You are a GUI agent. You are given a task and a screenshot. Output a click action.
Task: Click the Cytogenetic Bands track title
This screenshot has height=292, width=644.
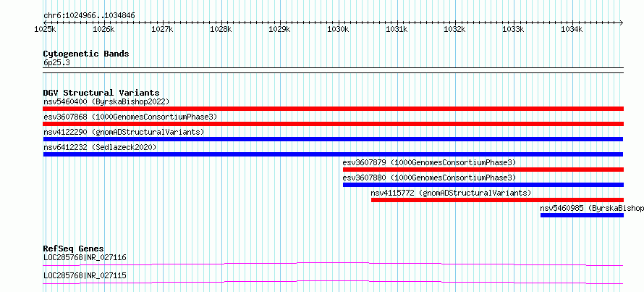click(x=86, y=54)
